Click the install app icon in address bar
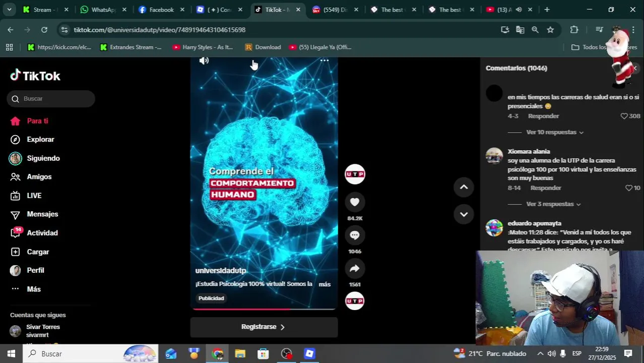Viewport: 644px width, 363px height. pos(505,30)
